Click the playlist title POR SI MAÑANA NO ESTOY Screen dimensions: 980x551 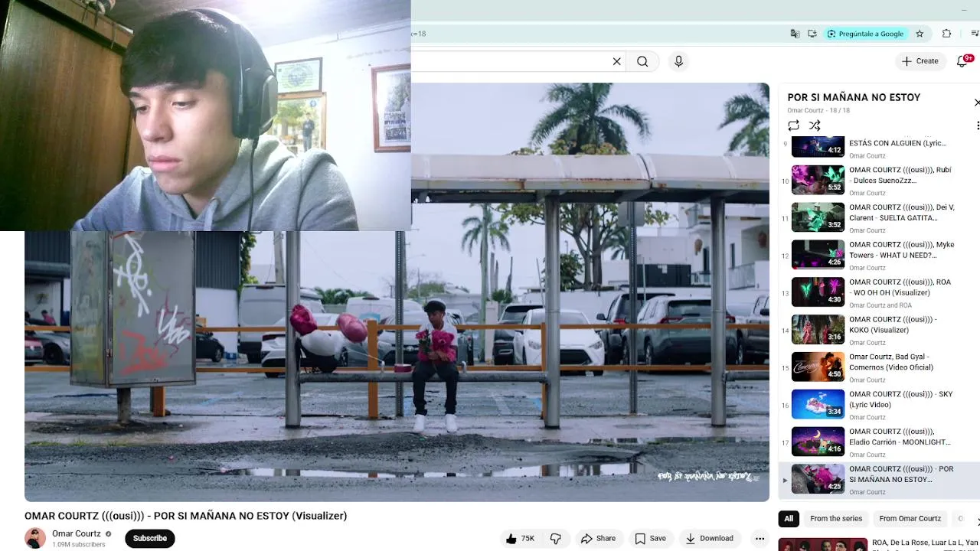point(854,97)
